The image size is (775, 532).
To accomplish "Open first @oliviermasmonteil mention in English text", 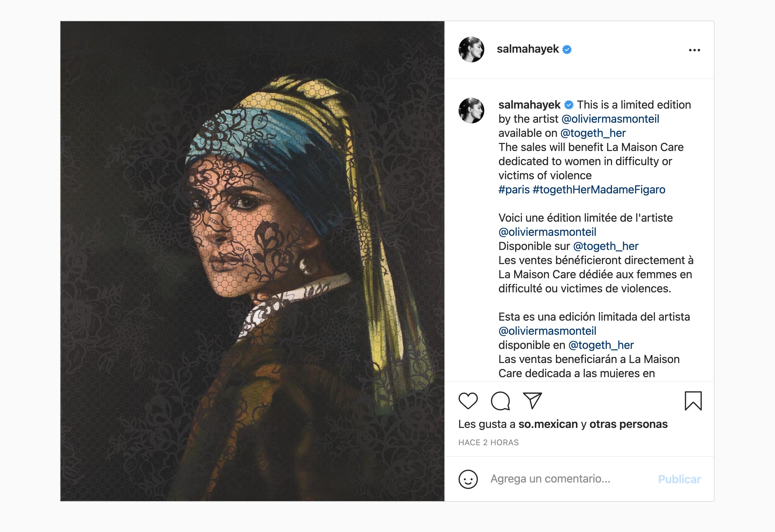I will coord(610,119).
